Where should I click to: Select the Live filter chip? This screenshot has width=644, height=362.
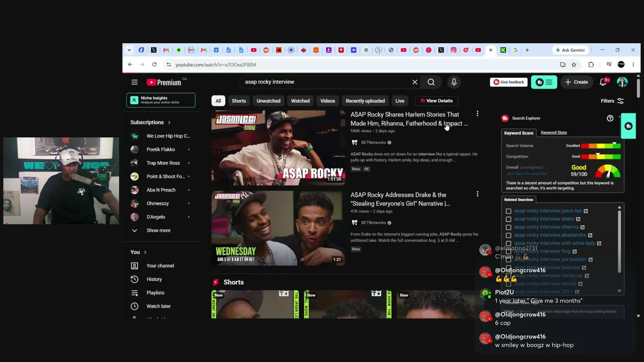pos(400,101)
